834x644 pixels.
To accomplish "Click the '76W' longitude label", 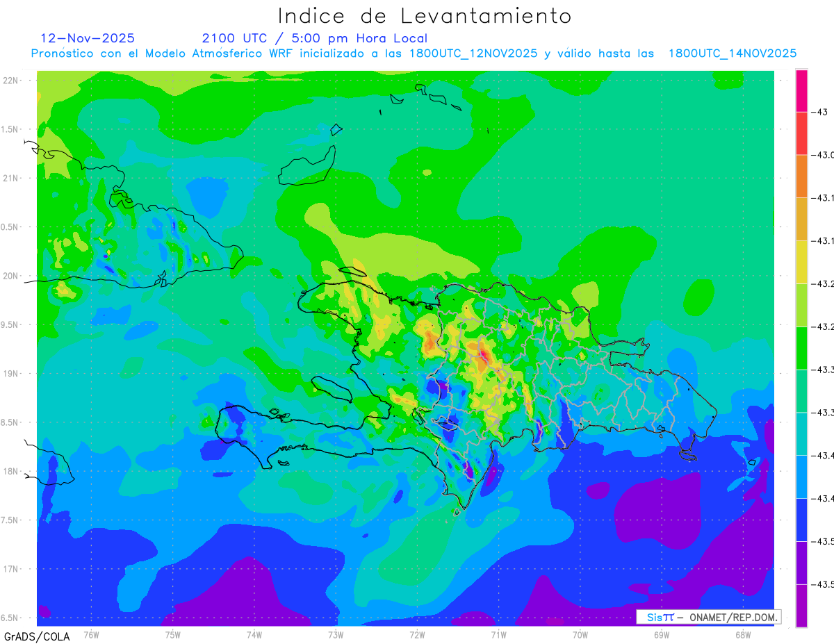I will [91, 634].
